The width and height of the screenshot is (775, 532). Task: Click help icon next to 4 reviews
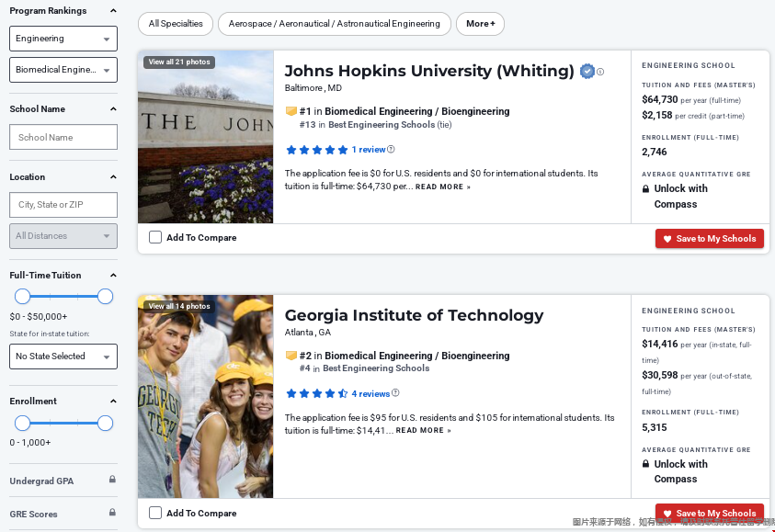tap(395, 393)
